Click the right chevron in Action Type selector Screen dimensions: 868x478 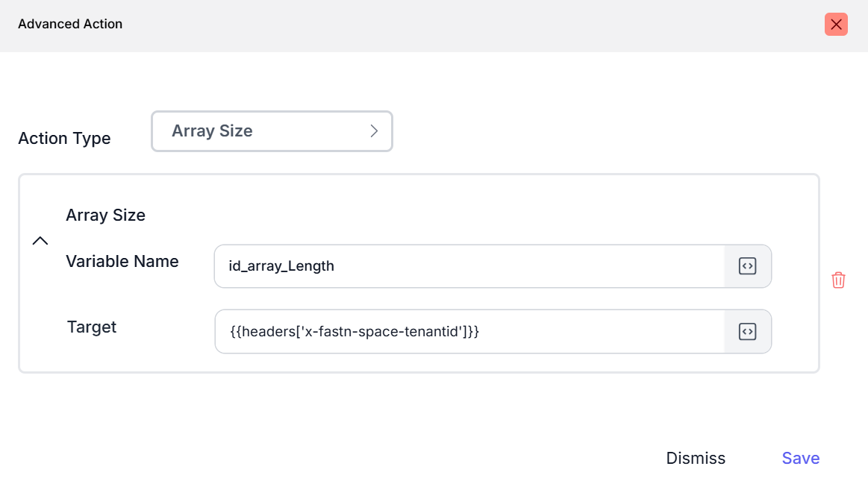[x=374, y=131]
